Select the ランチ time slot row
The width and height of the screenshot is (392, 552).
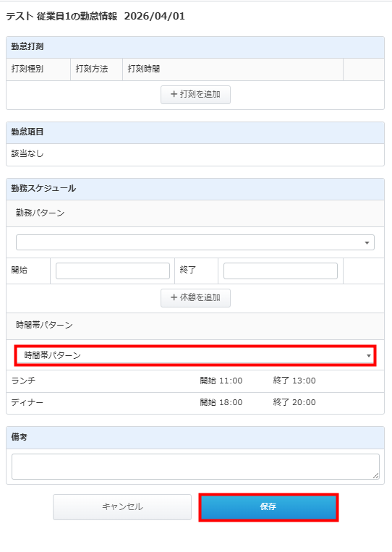pos(195,381)
